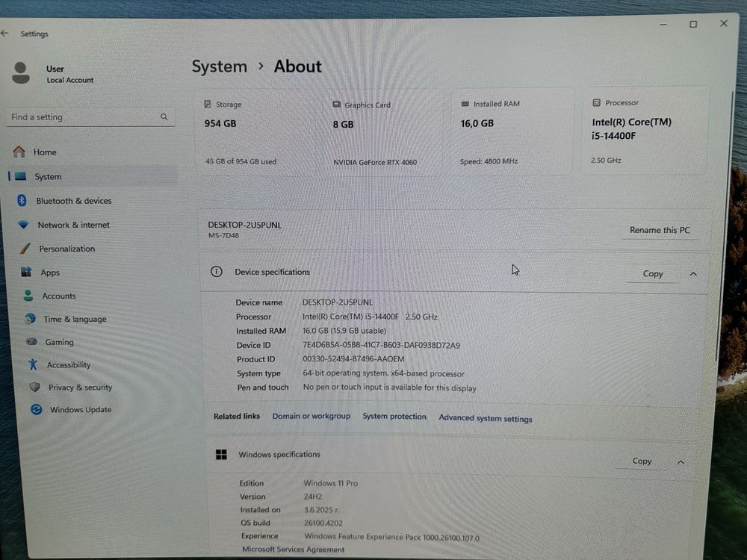Screen dimensions: 747x560
Task: Click the Windows 11 Pro edition value
Action: 331,483
